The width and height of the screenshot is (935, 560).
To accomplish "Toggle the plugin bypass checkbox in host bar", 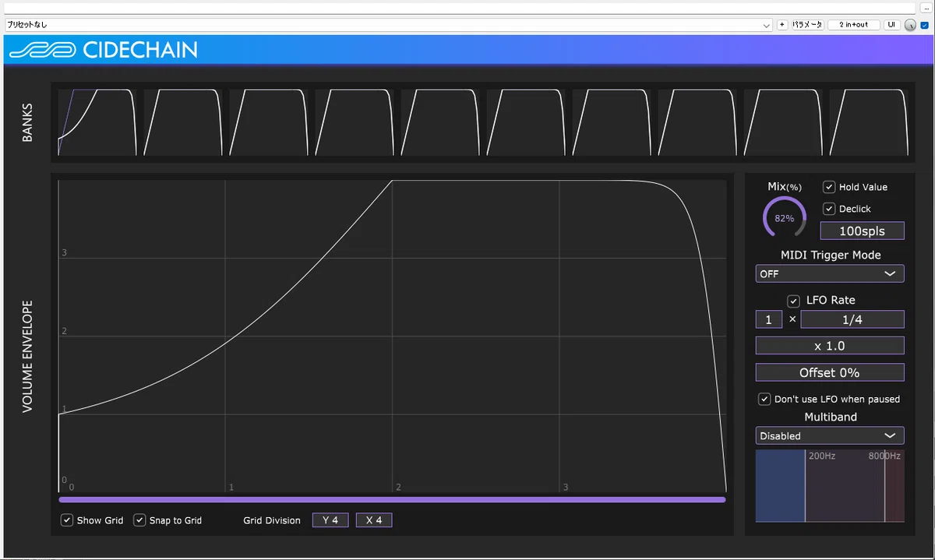I will pyautogui.click(x=925, y=25).
